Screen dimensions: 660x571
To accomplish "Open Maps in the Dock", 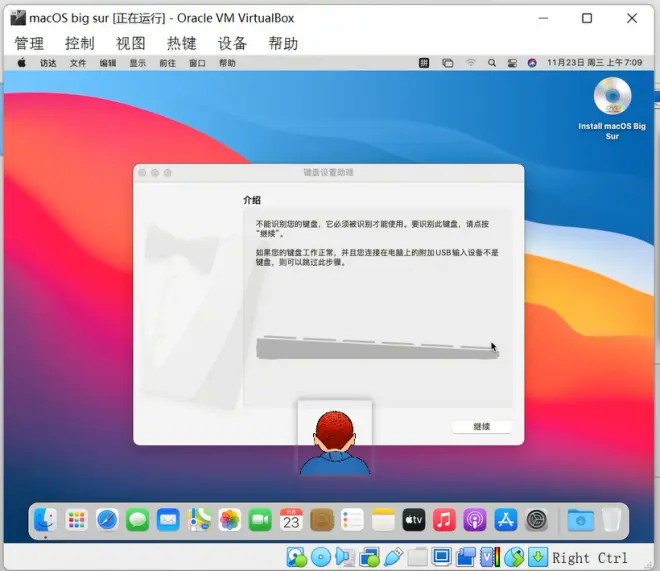I will click(199, 520).
